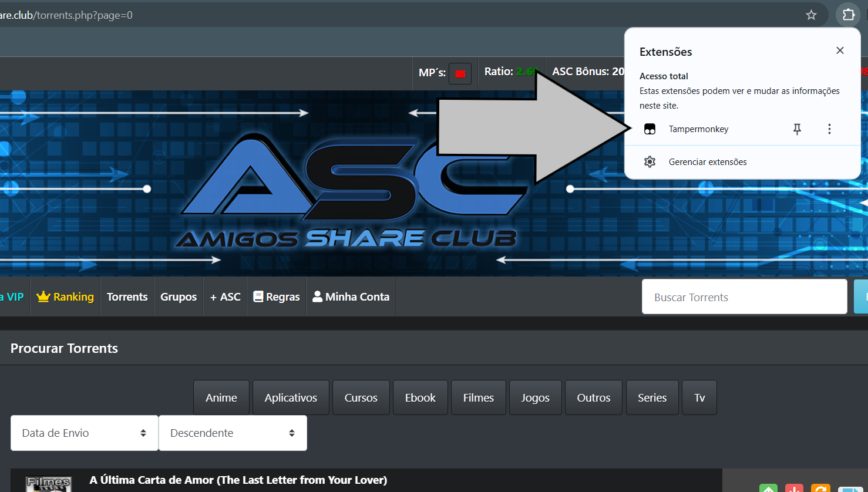Click the Ranking crown icon
The width and height of the screenshot is (868, 492).
click(43, 296)
